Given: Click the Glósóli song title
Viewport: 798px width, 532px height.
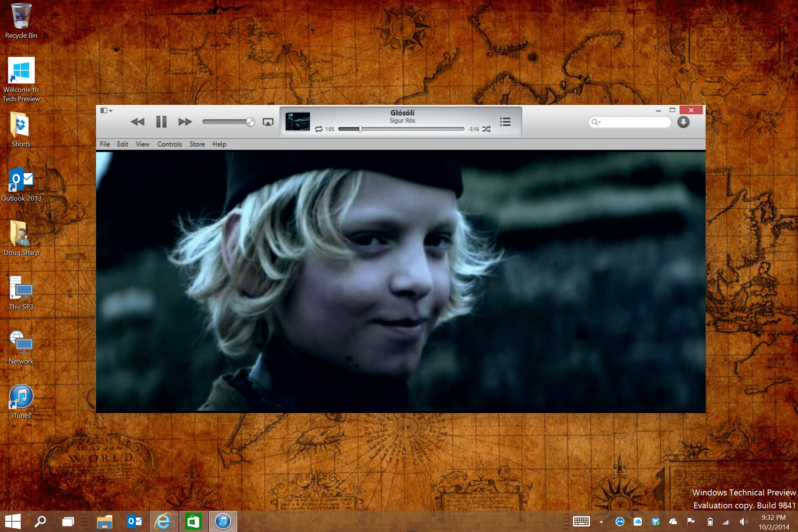Looking at the screenshot, I should 402,113.
